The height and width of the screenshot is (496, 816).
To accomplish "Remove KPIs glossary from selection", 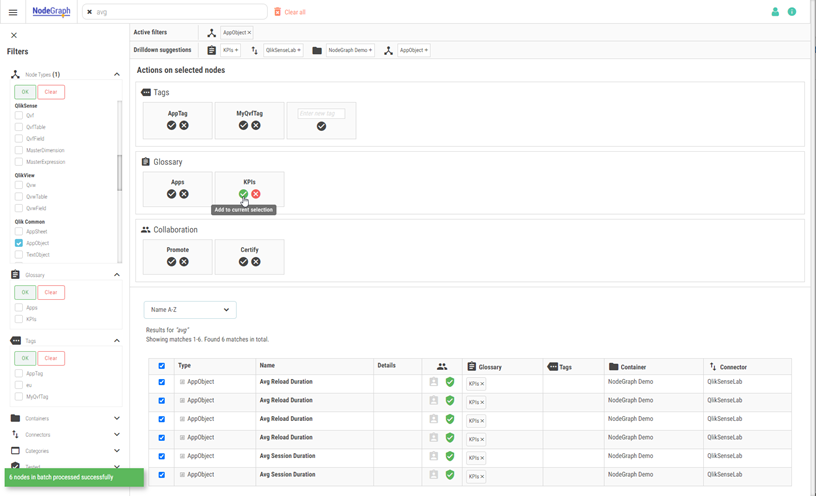I will (256, 194).
